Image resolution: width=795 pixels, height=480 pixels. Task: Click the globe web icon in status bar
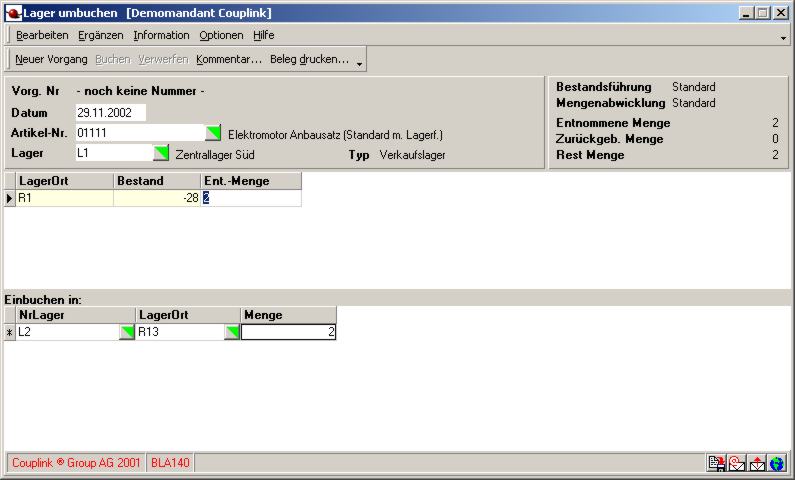[x=777, y=463]
